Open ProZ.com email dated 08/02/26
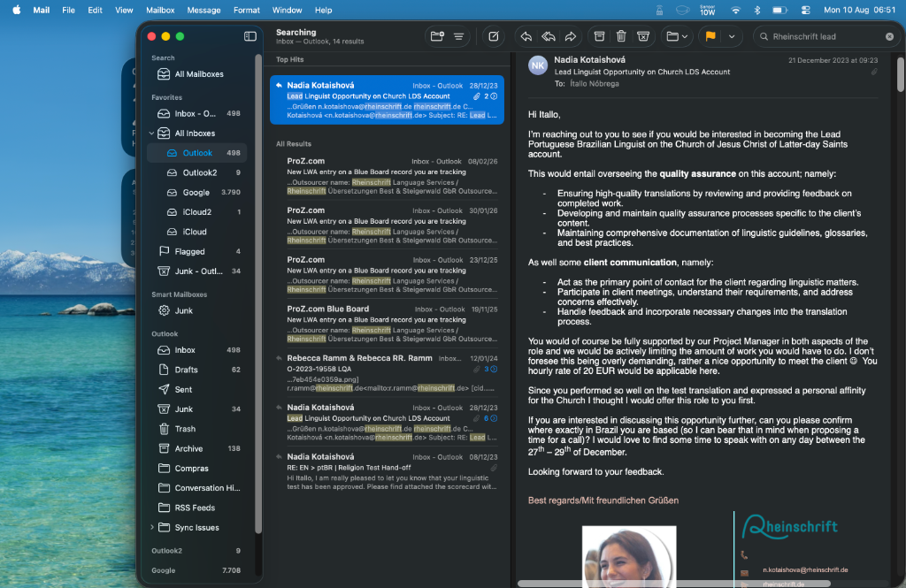This screenshot has width=906, height=588. pos(388,176)
